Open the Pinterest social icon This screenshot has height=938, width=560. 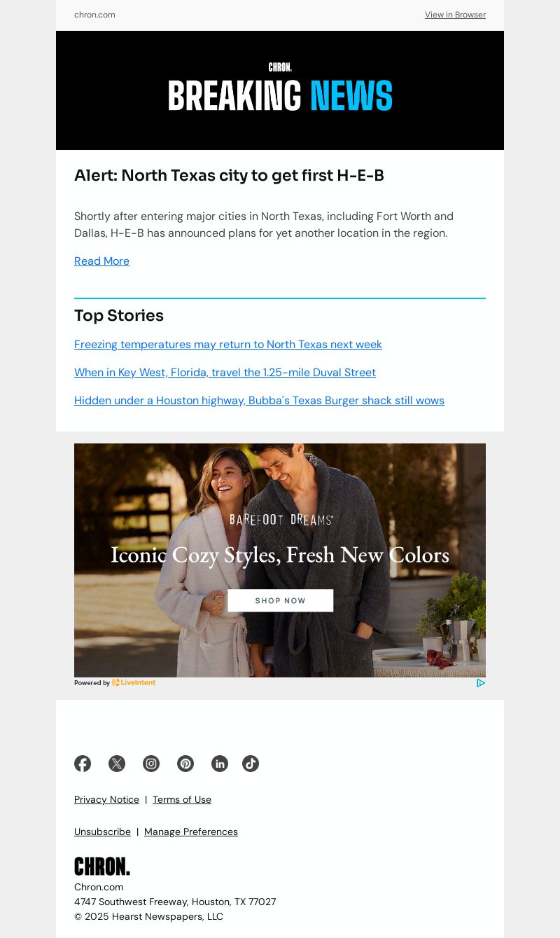coord(185,764)
